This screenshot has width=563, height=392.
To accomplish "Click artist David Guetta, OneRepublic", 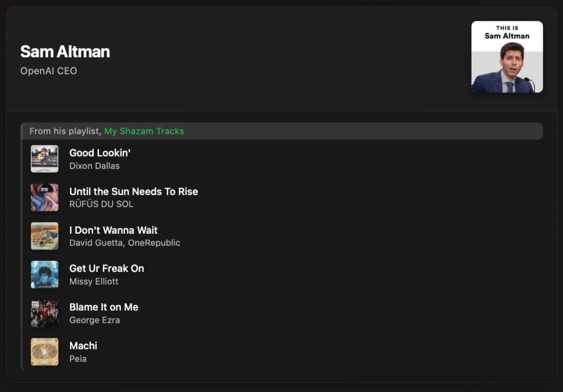I will [125, 243].
